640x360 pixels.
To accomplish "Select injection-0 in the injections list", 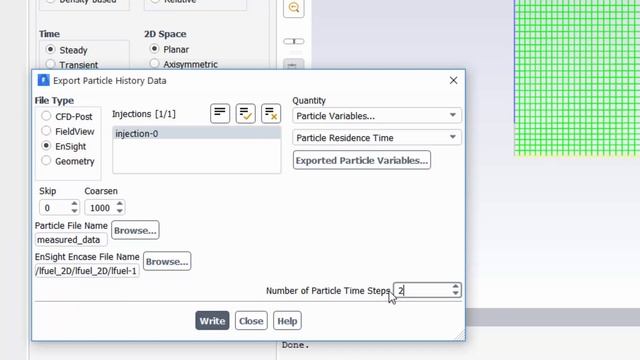I will [196, 133].
